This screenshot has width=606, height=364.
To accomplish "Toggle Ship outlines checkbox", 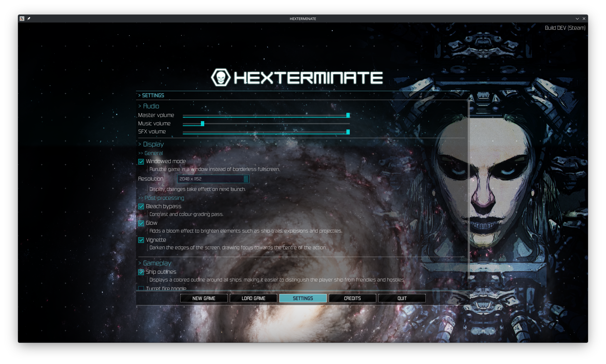I will (141, 272).
